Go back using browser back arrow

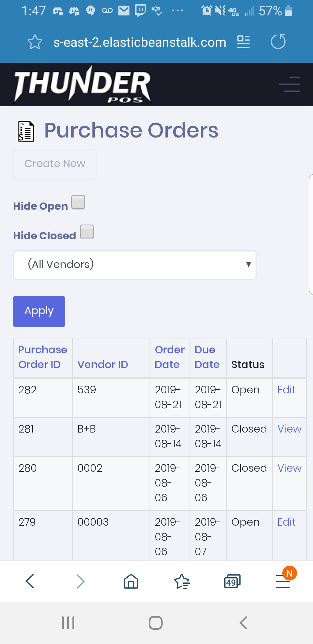(30, 581)
